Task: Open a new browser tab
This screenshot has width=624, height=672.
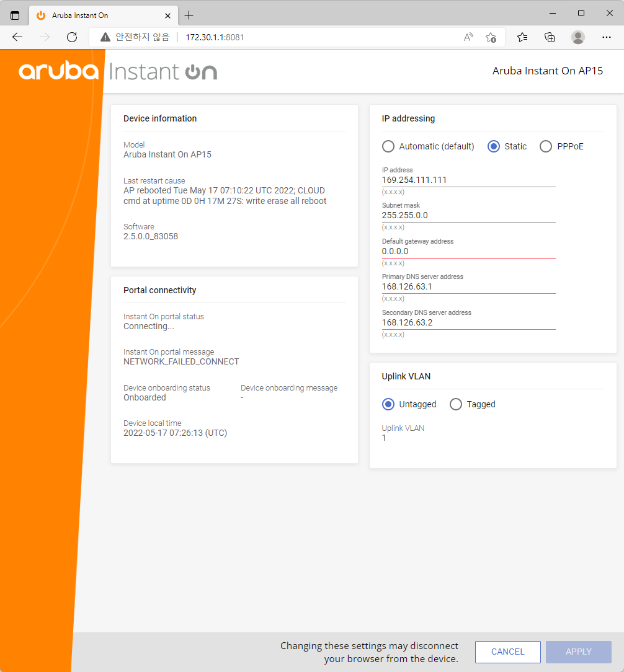Action: (189, 15)
